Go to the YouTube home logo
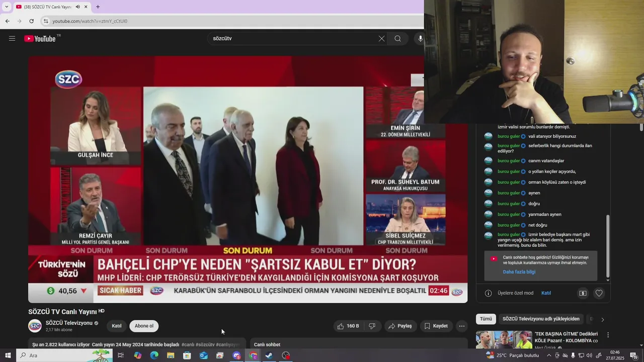 [40, 39]
